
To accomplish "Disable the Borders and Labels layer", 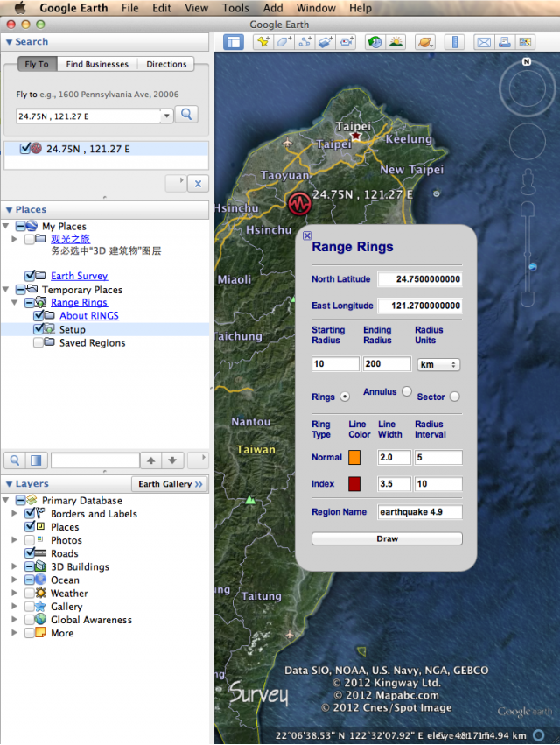I will [x=30, y=513].
